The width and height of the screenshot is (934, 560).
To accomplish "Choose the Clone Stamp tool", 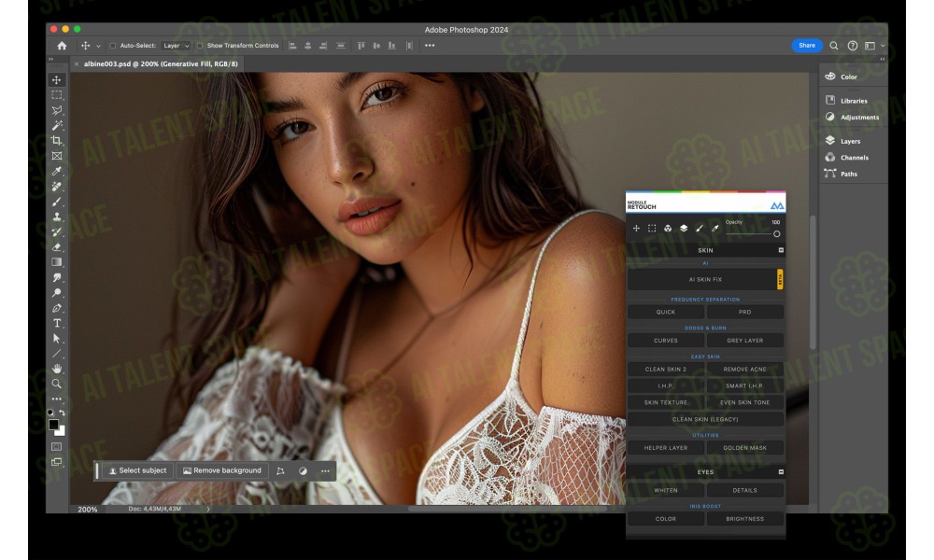I will (57, 217).
